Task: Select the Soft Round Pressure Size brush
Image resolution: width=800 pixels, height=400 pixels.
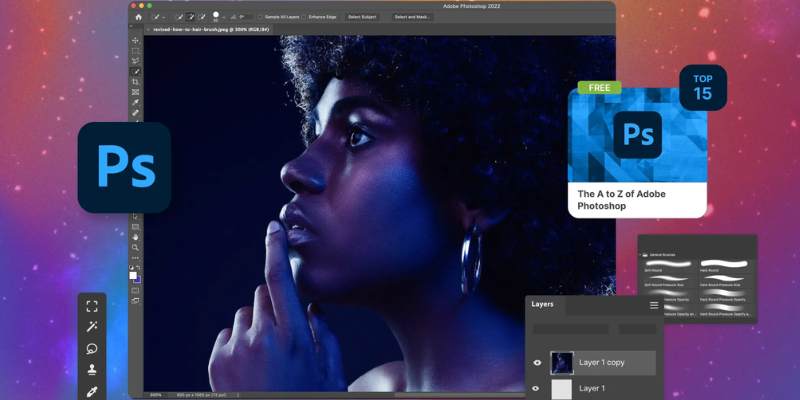Action: pos(667,279)
